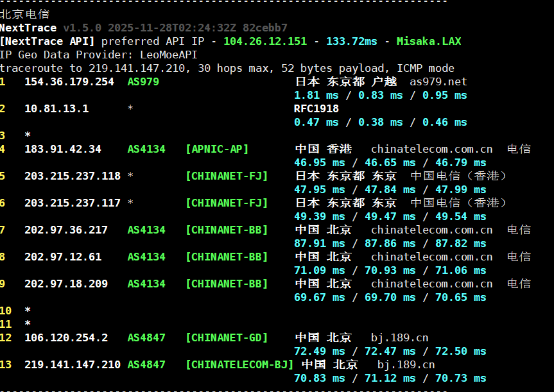Image resolution: width=554 pixels, height=392 pixels.
Task: Select the Misaka.LAX node name
Action: pyautogui.click(x=428, y=41)
